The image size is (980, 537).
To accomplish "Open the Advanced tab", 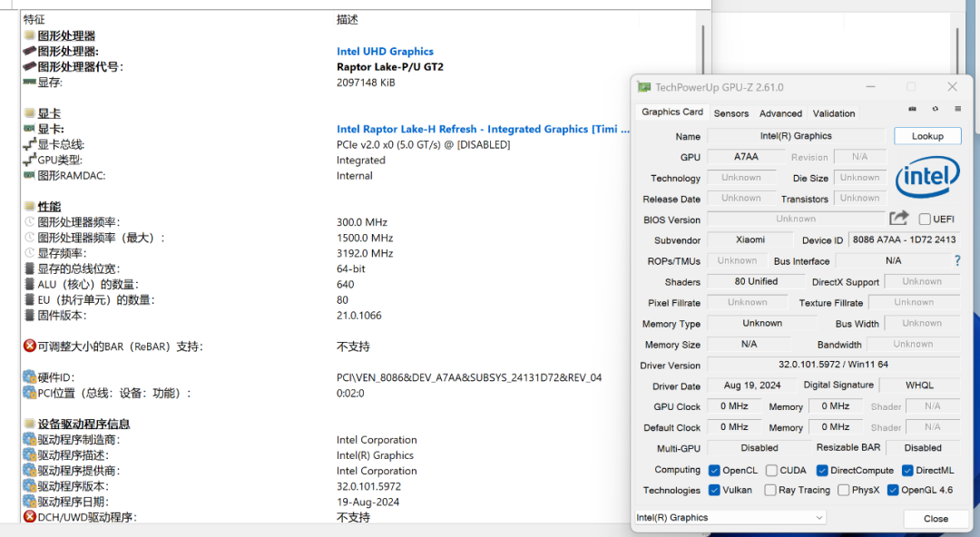I will click(x=780, y=113).
